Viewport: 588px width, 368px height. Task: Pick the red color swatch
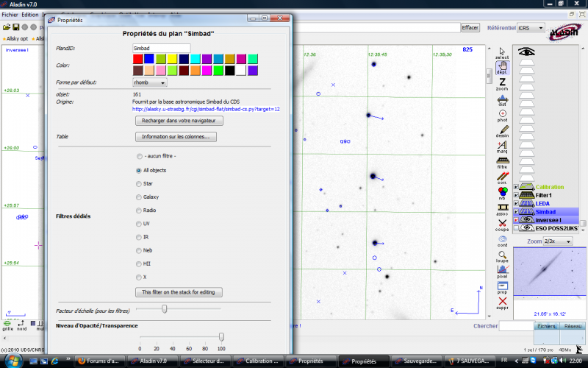[137, 59]
